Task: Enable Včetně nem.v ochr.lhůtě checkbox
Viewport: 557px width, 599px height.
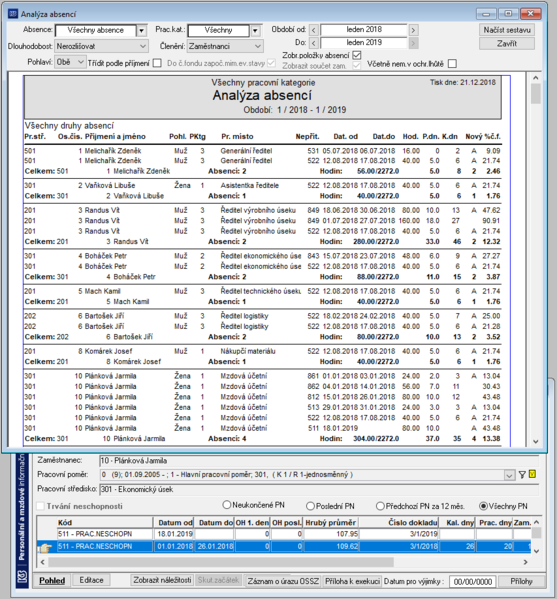Action: coord(452,63)
